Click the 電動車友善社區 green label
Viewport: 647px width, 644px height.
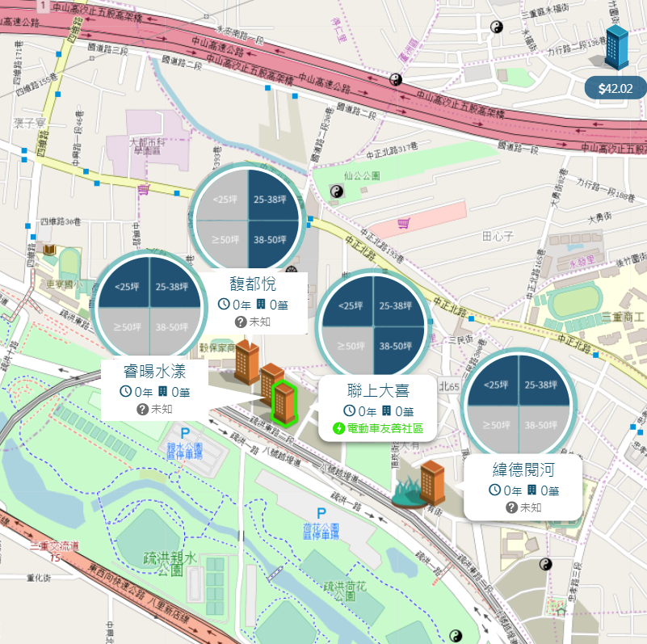click(x=384, y=428)
